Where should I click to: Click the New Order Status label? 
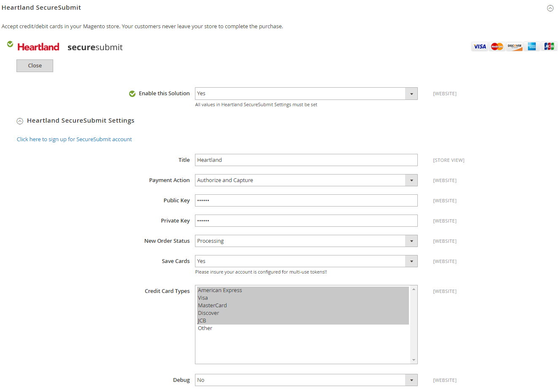[x=167, y=241]
